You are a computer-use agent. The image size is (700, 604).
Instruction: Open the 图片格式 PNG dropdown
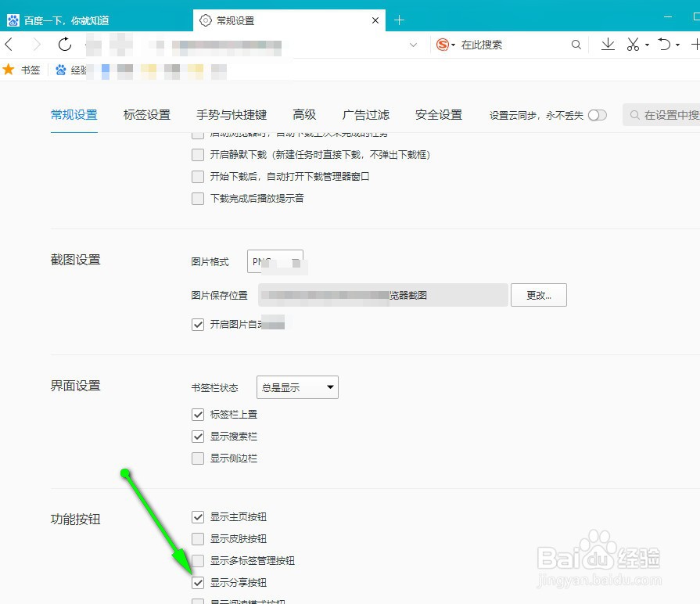[x=275, y=261]
